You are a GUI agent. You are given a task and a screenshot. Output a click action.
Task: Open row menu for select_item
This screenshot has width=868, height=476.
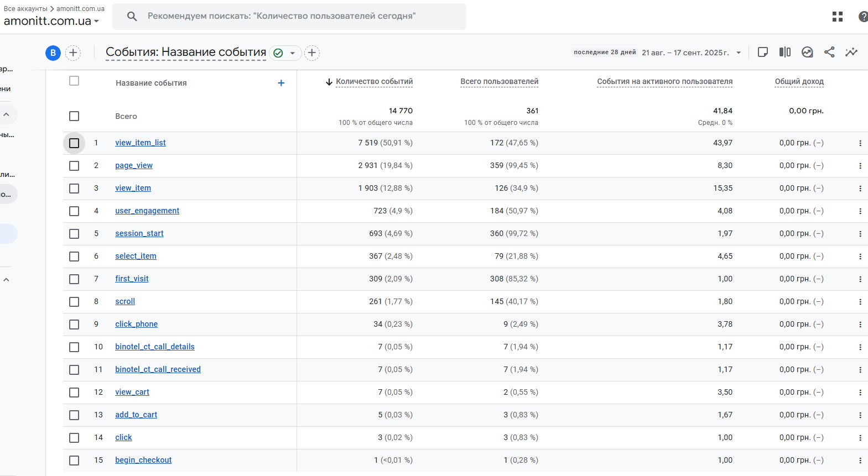pos(860,257)
